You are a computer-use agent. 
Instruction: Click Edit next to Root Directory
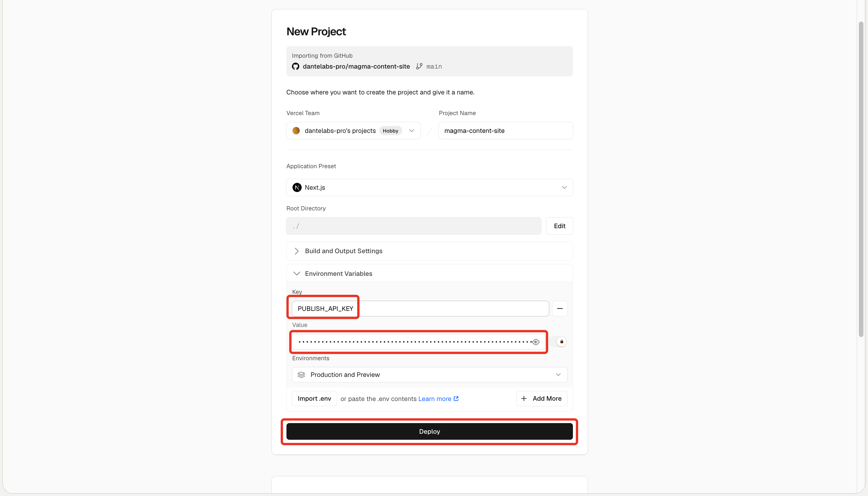[x=559, y=226]
